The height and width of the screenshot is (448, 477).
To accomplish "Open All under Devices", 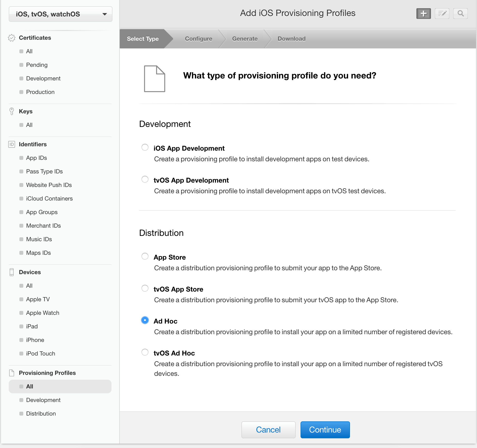I will (29, 286).
